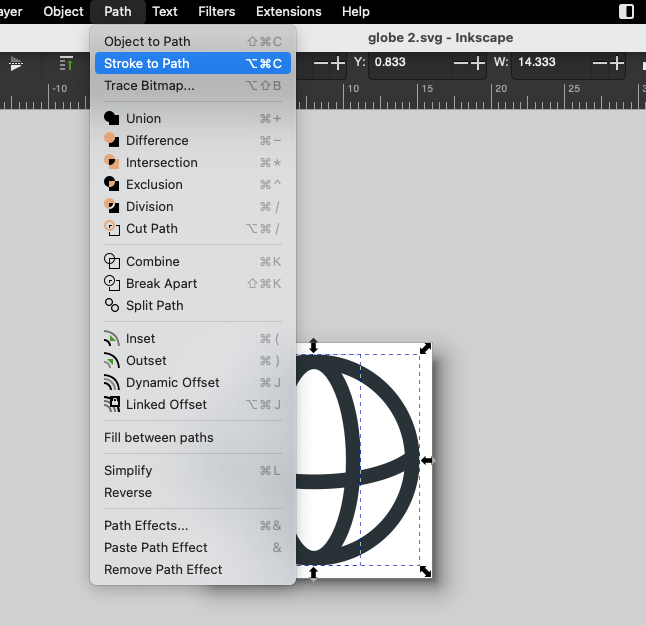This screenshot has width=646, height=626.
Task: Choose Remove Path Effect
Action: coord(193,570)
